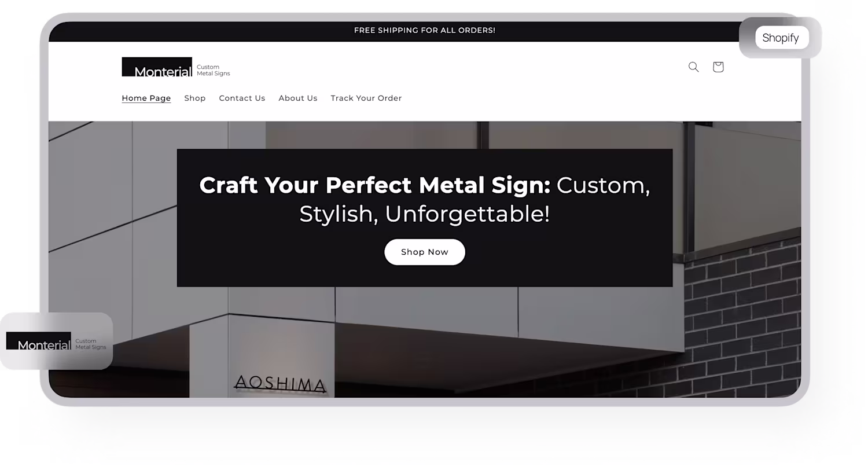Screen dimensions: 868x470
Task: Click the Monterial logo in the header
Action: (x=157, y=67)
